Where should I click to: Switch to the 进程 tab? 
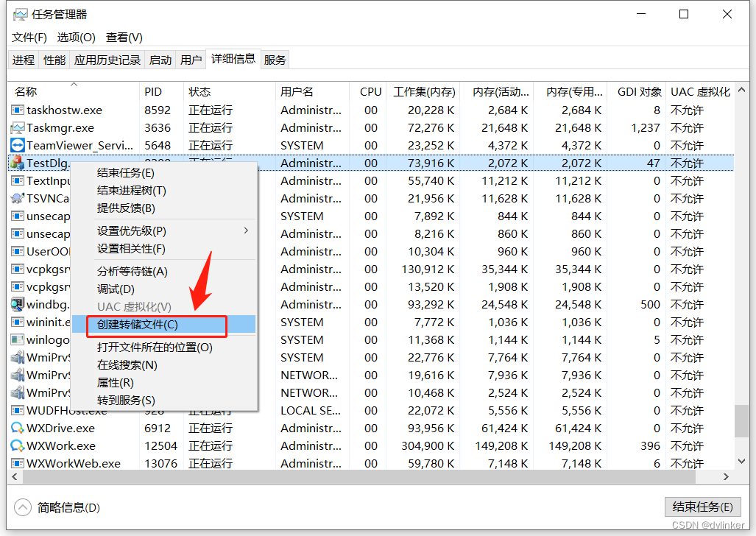pos(24,60)
